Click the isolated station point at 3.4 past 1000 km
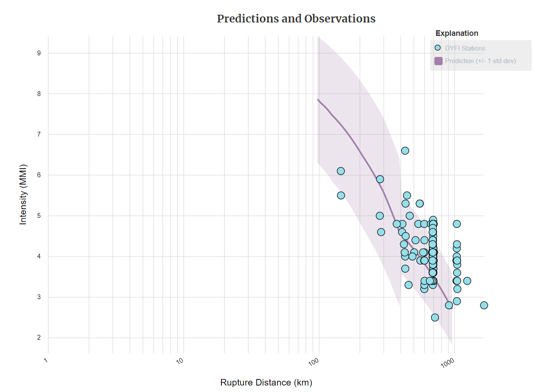This screenshot has width=541, height=392. point(467,281)
